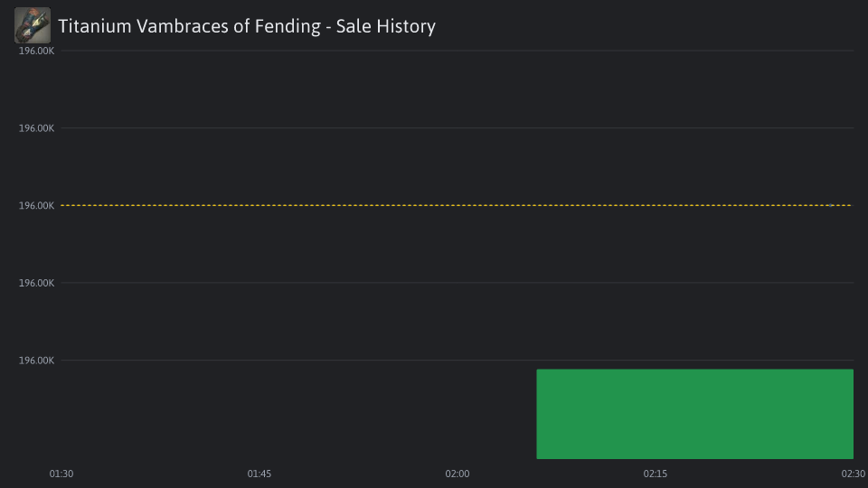Click the 01:45 time axis label
The image size is (868, 488).
pos(259,474)
